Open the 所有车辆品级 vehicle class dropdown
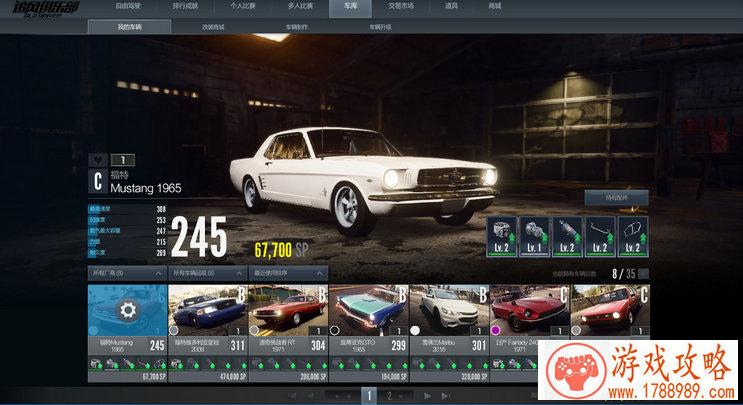The image size is (743, 405). pyautogui.click(x=206, y=273)
